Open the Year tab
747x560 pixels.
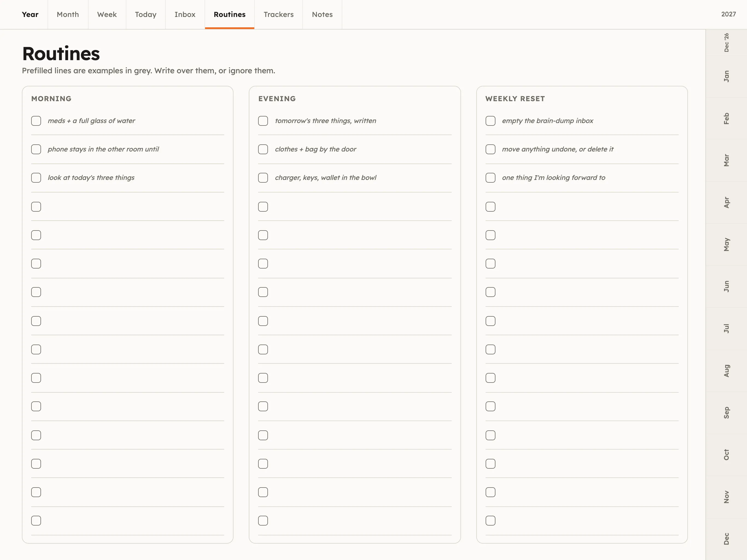[30, 14]
